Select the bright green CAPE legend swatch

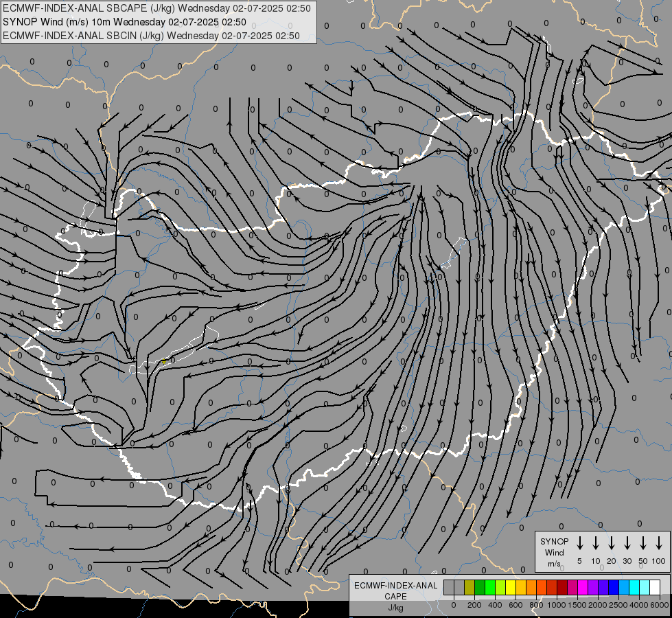point(490,587)
